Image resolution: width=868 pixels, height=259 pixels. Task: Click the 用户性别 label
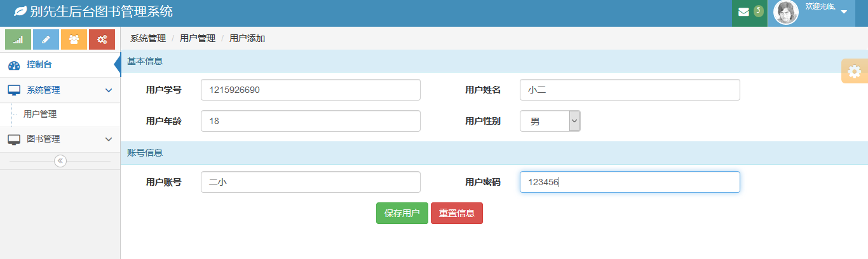483,121
